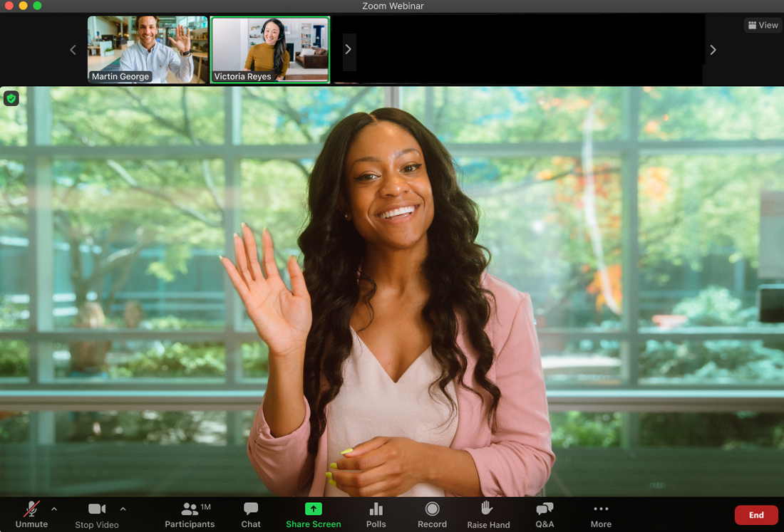Open the More options menu
784x532 pixels.
pyautogui.click(x=601, y=515)
